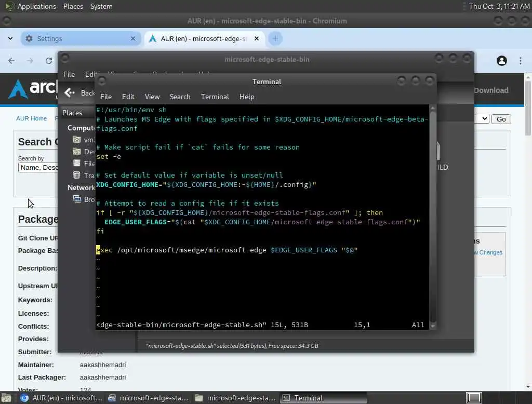Viewport: 532px width, 404px height.
Task: Click the Chromium window menu icon
Action: [6, 21]
